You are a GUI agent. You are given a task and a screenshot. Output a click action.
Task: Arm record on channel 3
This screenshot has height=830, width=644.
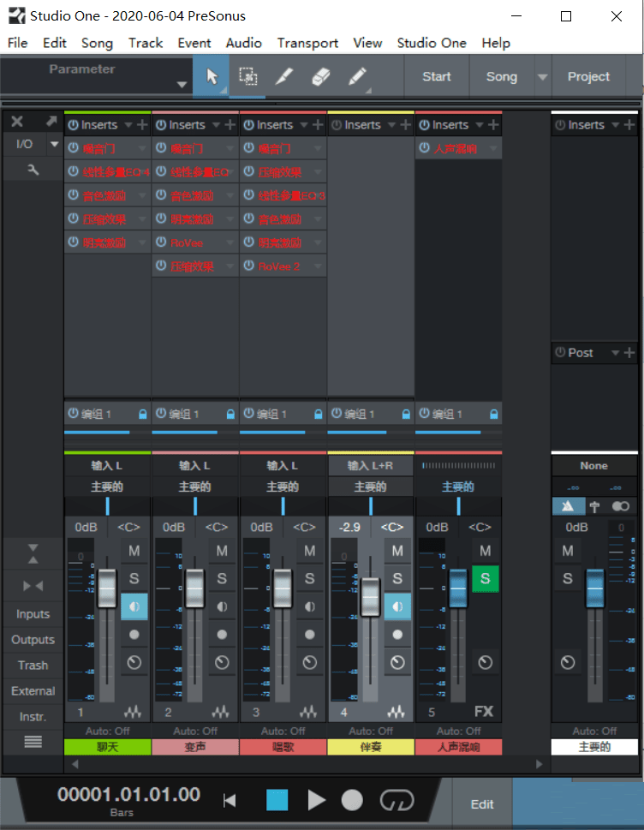click(x=309, y=634)
